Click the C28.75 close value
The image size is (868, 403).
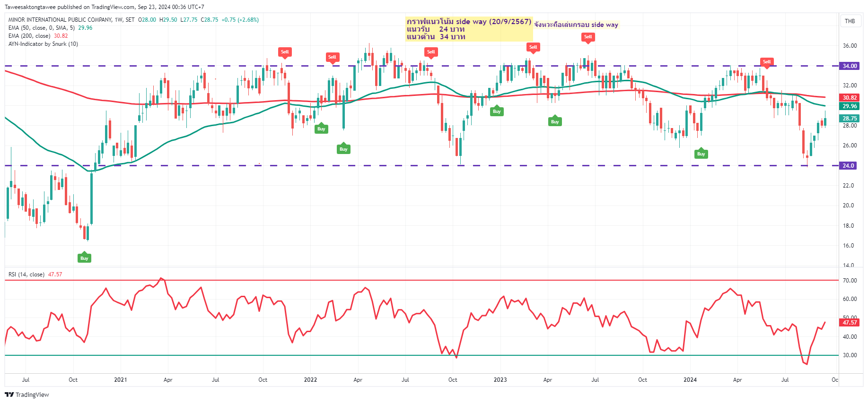click(210, 20)
